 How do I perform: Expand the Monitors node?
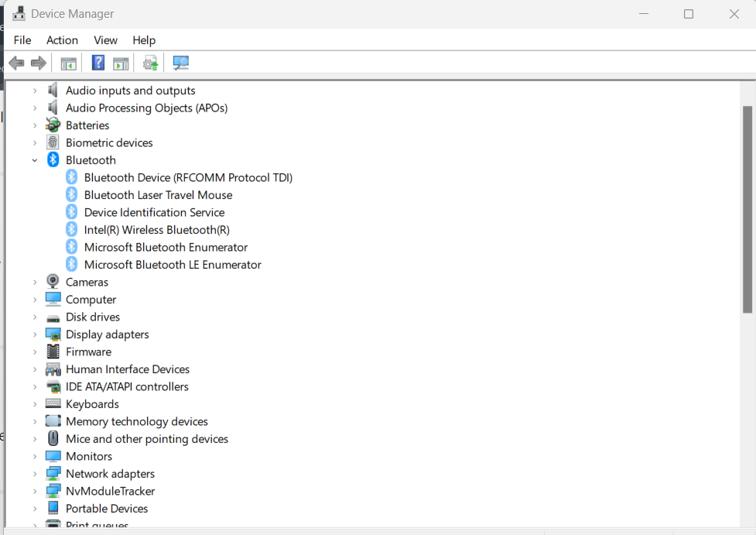coord(35,456)
